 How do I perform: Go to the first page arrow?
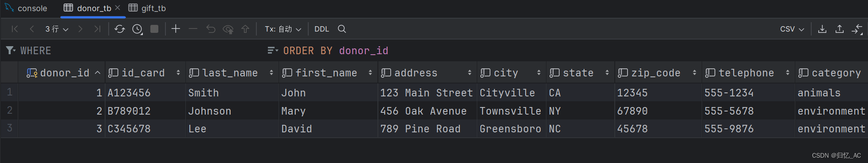click(15, 29)
